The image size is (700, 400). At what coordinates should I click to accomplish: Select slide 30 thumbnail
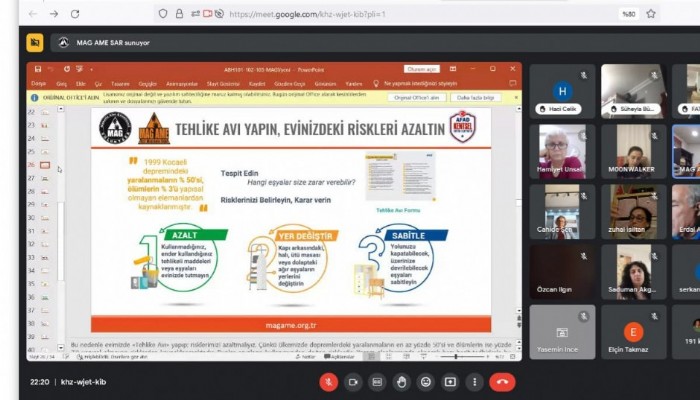45,218
